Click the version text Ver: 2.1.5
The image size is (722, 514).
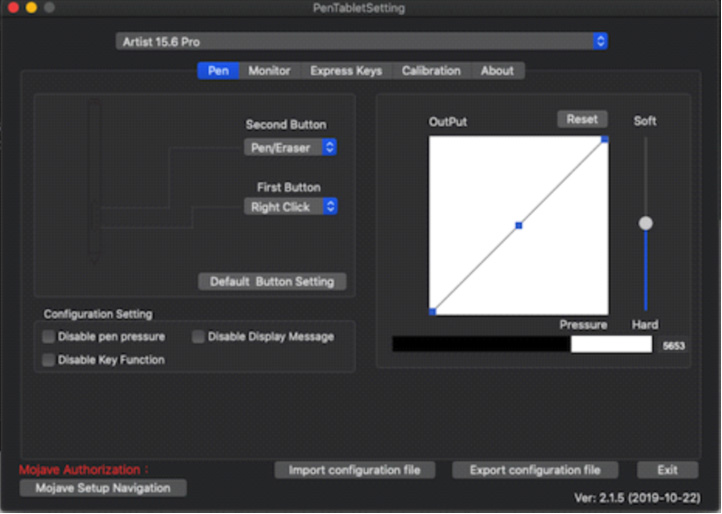(637, 498)
